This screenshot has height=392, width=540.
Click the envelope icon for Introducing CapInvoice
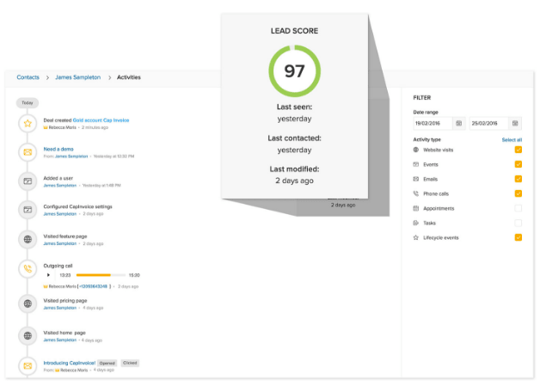(28, 366)
